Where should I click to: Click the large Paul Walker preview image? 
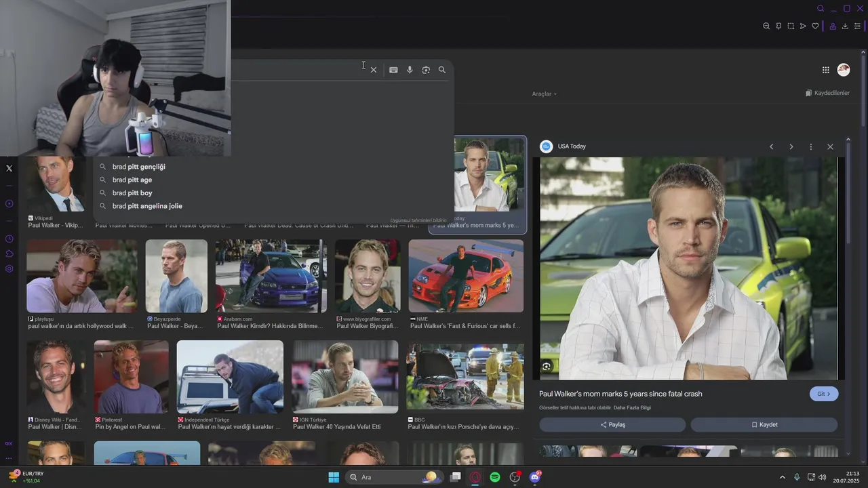688,268
